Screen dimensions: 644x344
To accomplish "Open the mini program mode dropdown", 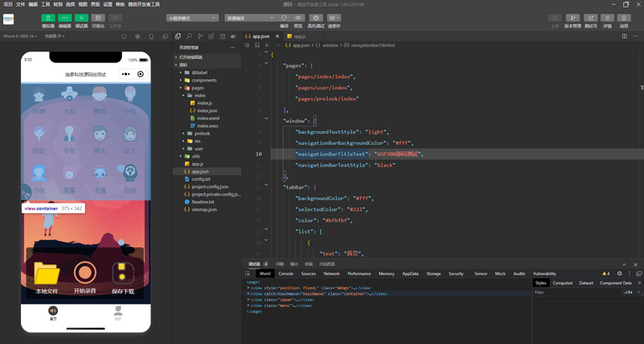I will click(192, 18).
